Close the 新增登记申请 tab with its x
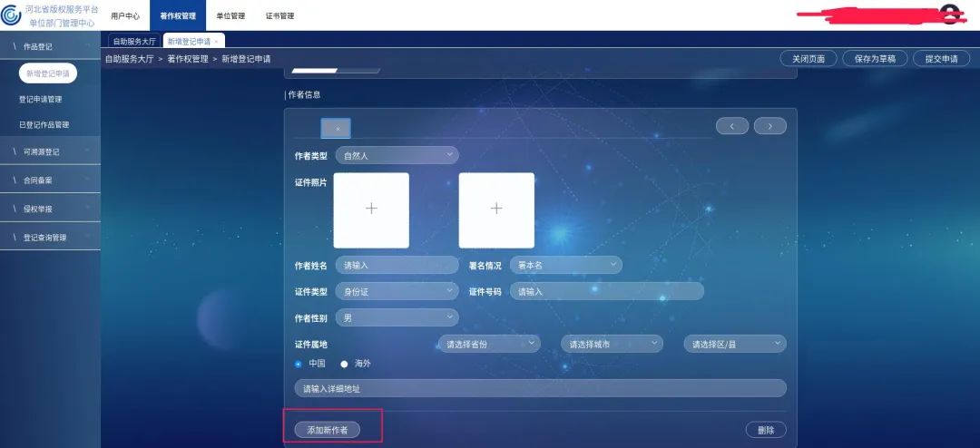Viewport: 980px width, 448px height. tap(216, 41)
